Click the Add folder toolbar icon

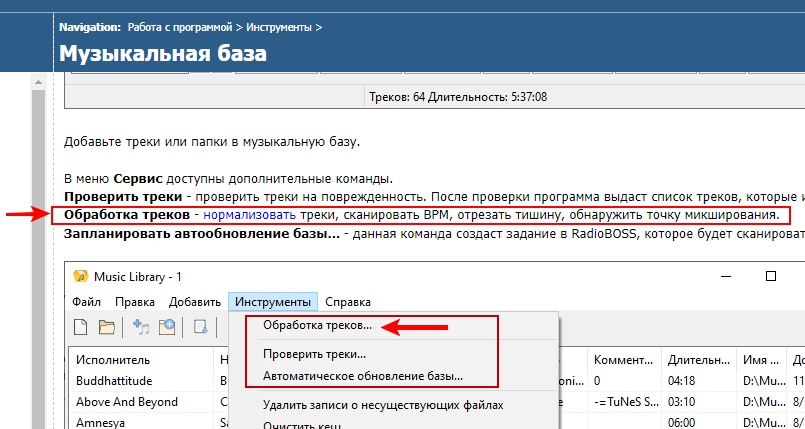[x=166, y=326]
